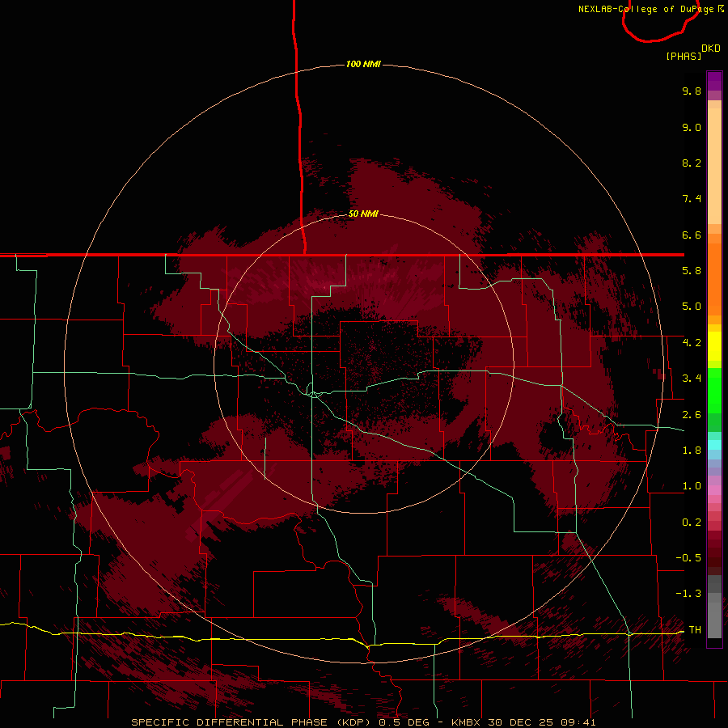728x728 pixels.
Task: Click the 30 DEC 25 date text
Action: coord(521,722)
